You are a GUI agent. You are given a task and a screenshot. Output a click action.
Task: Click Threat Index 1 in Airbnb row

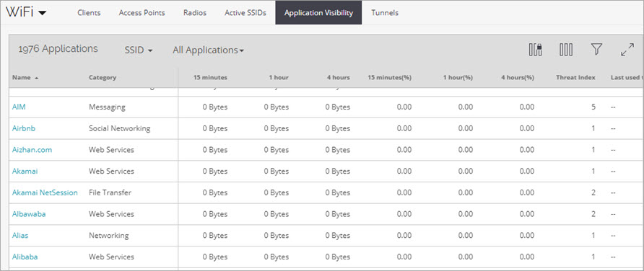(593, 128)
